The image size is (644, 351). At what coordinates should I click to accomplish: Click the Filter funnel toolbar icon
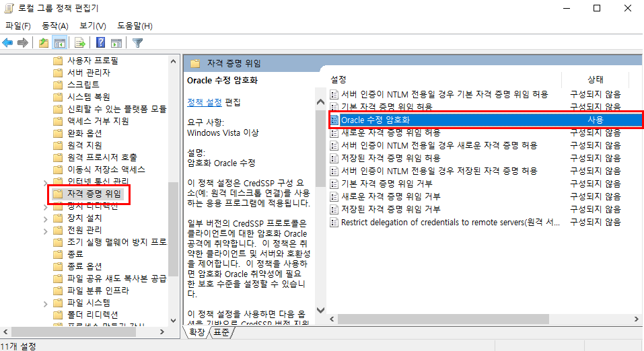[x=137, y=42]
